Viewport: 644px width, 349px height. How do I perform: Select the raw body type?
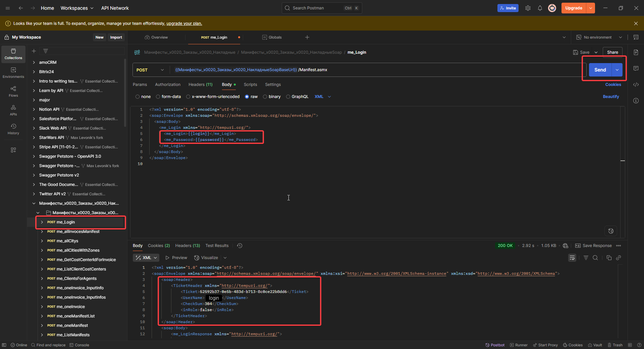click(x=251, y=97)
